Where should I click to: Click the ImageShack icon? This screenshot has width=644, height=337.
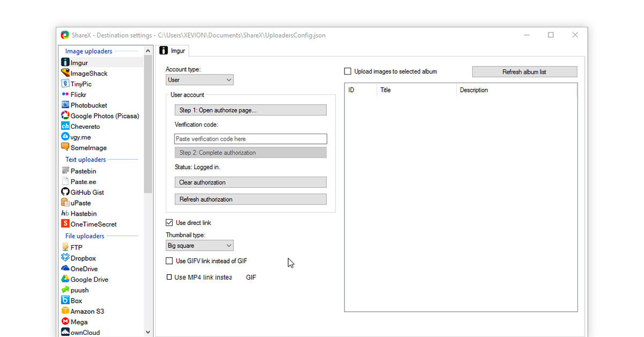pos(65,73)
